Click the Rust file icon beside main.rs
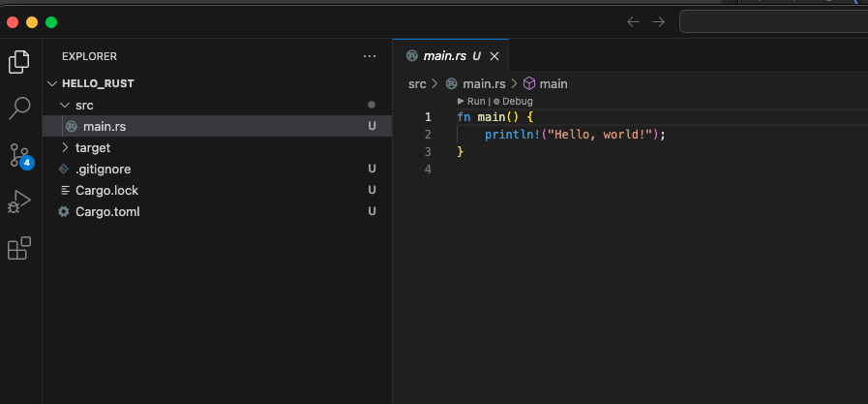 click(72, 126)
